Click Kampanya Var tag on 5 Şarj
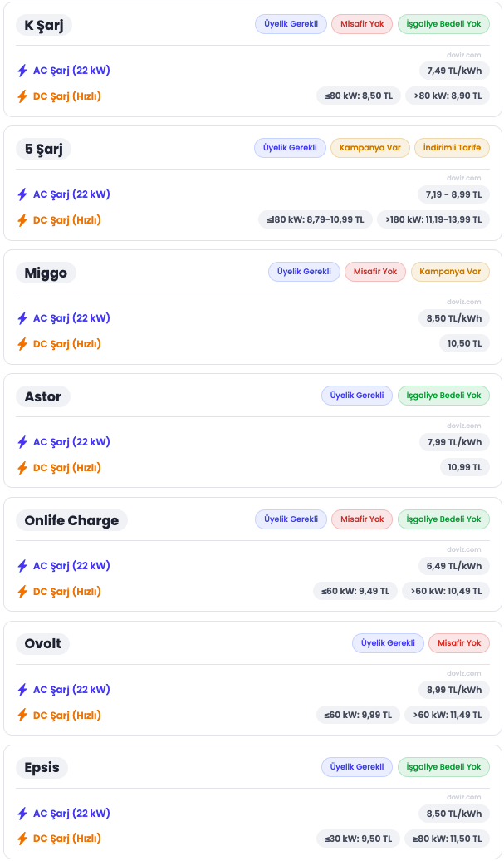Screen dimensions: 504x861 click(x=370, y=148)
